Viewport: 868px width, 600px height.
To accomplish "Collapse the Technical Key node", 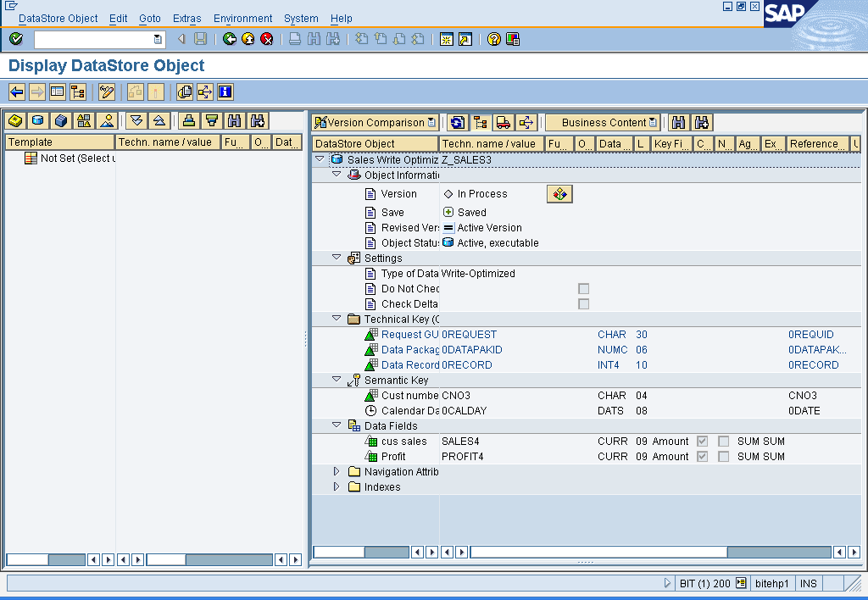I will pos(337,319).
